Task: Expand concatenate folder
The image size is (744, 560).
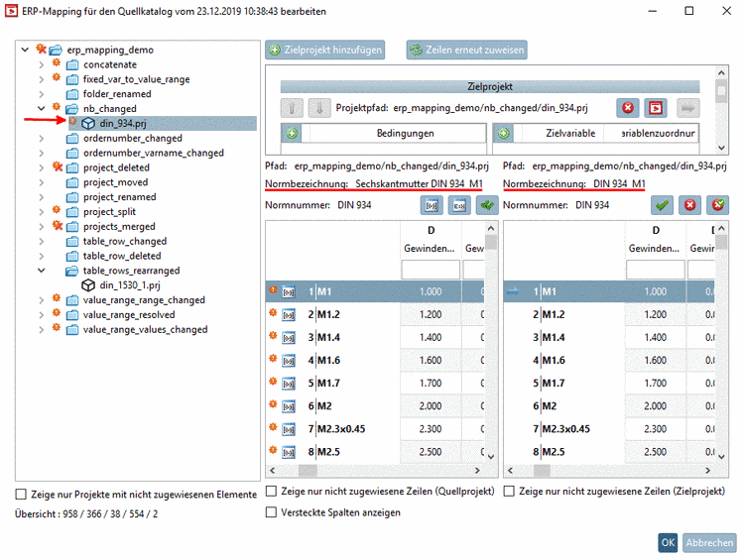Action: 42,64
